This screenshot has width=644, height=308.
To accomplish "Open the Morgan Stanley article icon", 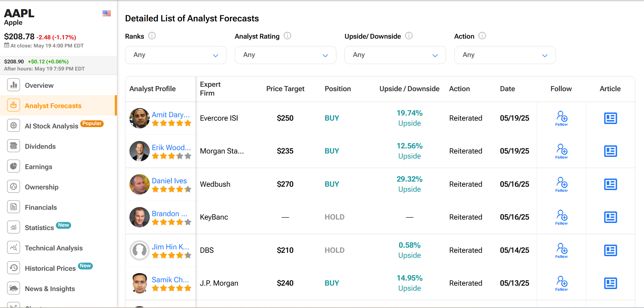I will [x=610, y=151].
